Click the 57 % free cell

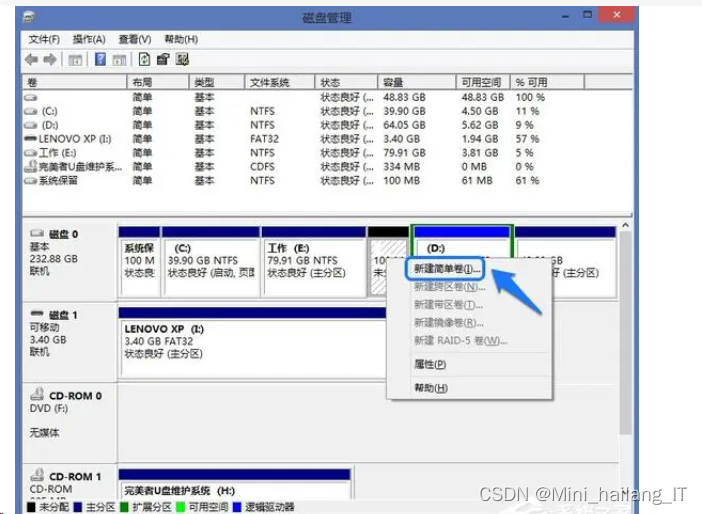[x=527, y=139]
